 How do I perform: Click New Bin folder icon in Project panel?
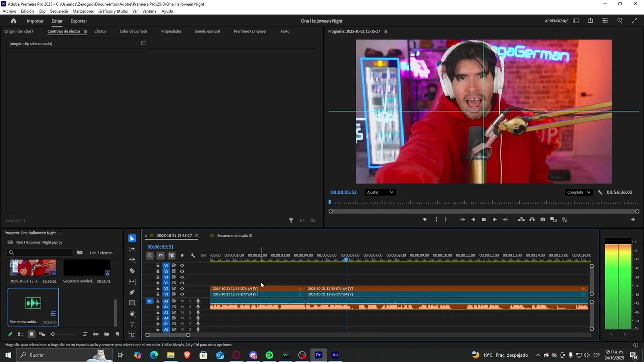pyautogui.click(x=106, y=334)
